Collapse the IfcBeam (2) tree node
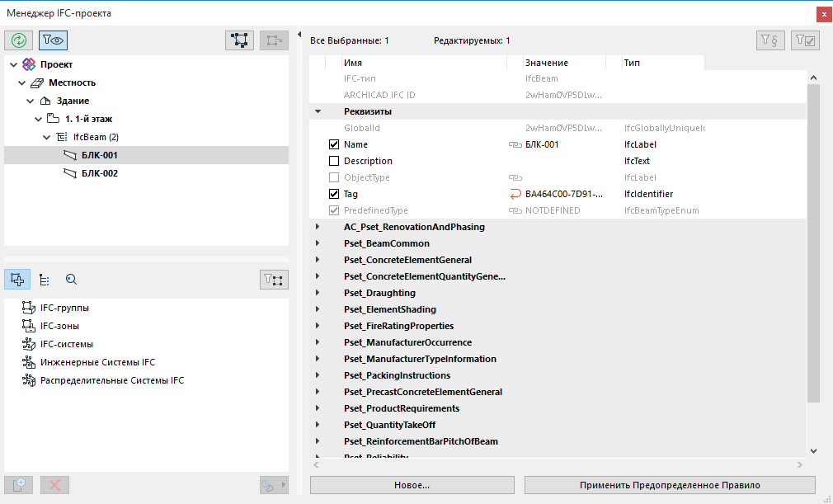The height and width of the screenshot is (504, 833). pyautogui.click(x=49, y=137)
